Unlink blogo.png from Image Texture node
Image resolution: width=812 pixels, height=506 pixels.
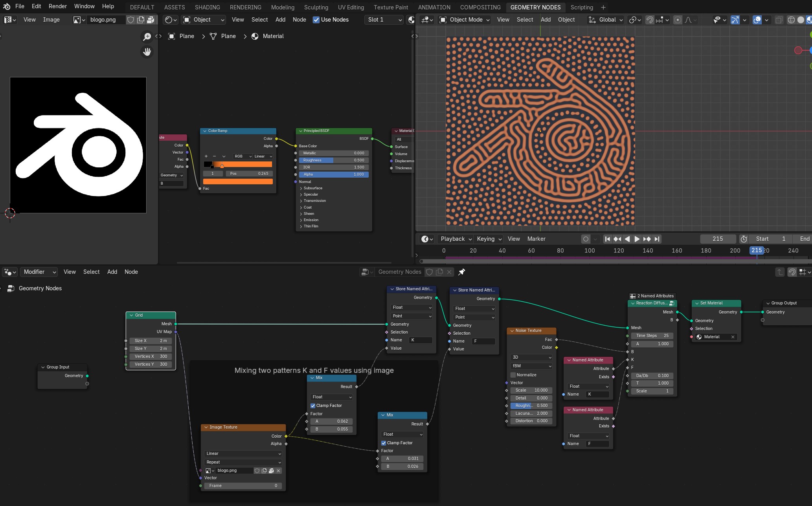[x=279, y=471]
